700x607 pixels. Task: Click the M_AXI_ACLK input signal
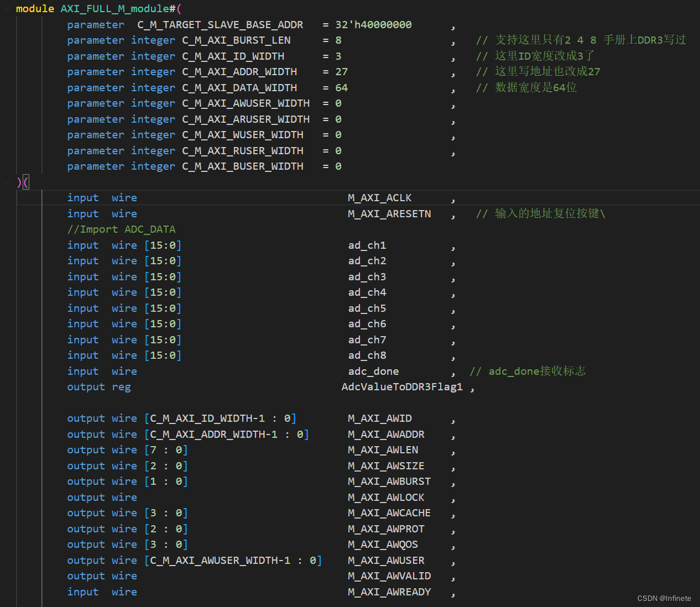point(379,197)
